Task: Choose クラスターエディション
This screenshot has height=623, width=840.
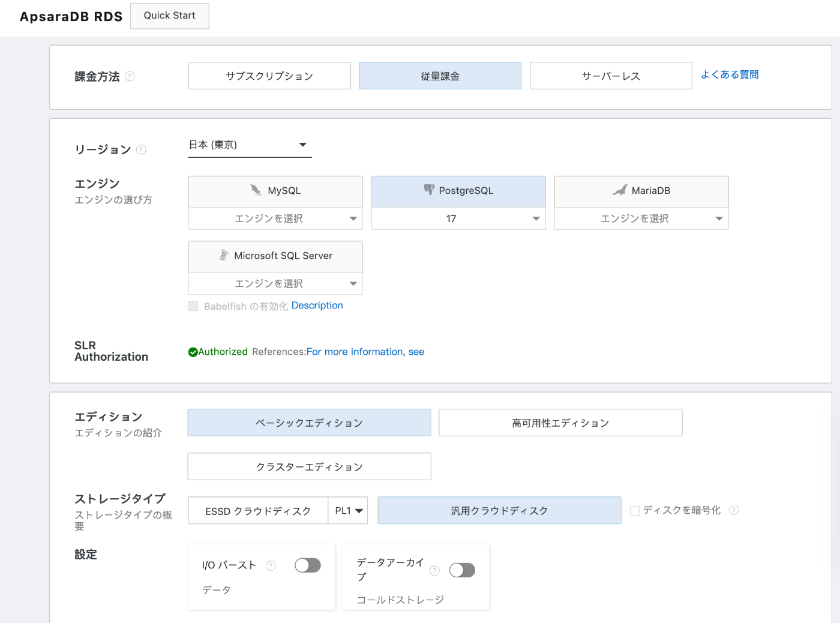Action: click(310, 466)
